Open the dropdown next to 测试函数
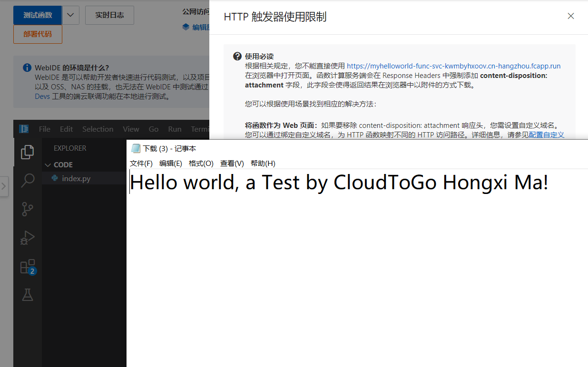The image size is (588, 367). pos(70,15)
